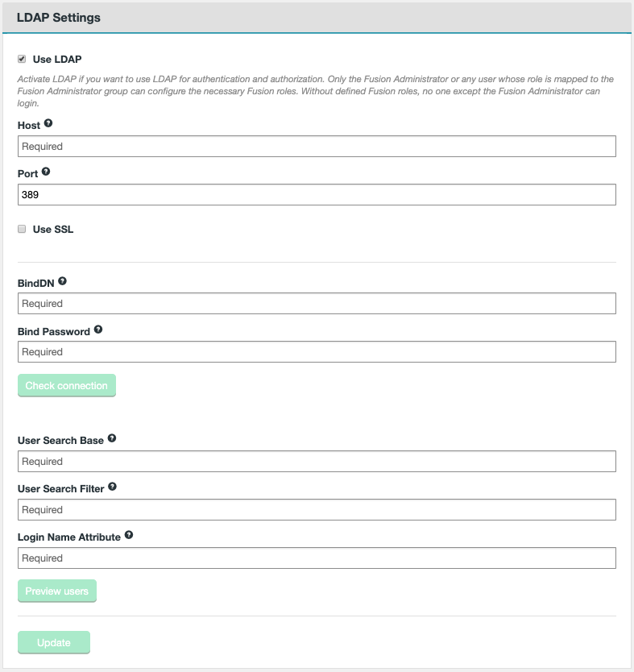Click the Port help icon

coord(46,171)
